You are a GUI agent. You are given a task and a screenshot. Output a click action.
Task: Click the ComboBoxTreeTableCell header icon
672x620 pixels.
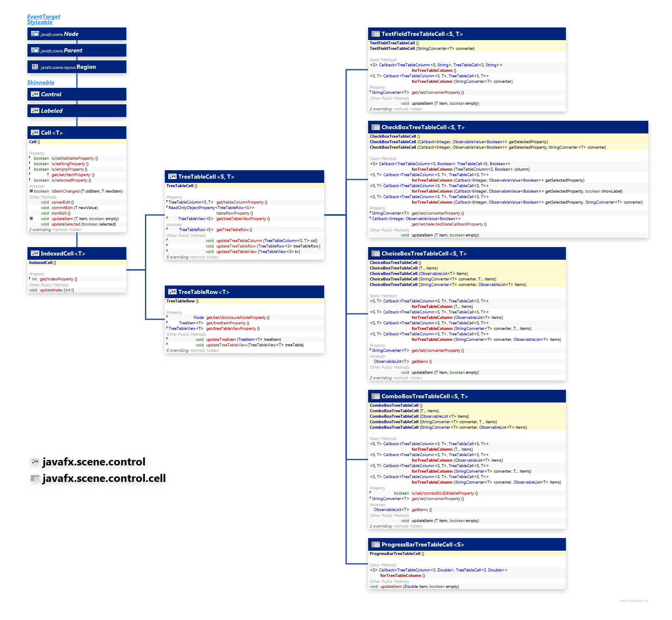pyautogui.click(x=375, y=396)
